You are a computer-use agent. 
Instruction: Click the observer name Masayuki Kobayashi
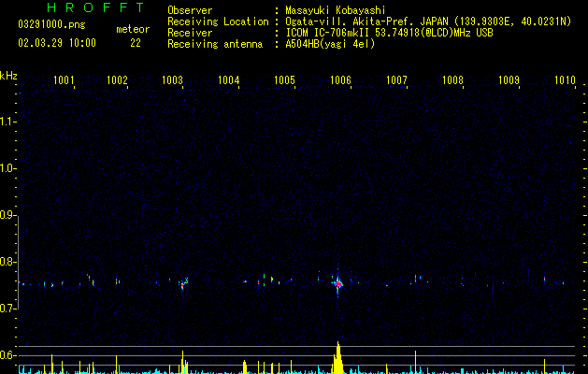click(x=336, y=10)
